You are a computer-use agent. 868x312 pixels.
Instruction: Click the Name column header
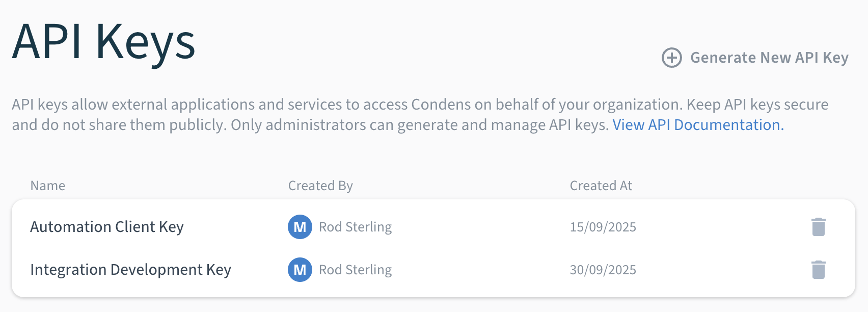(x=48, y=186)
